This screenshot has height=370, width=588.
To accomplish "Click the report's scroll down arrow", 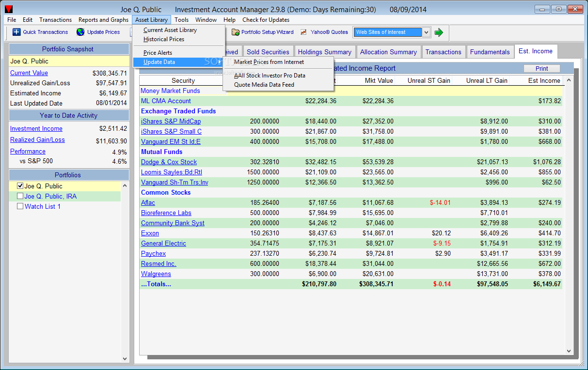I will 569,351.
